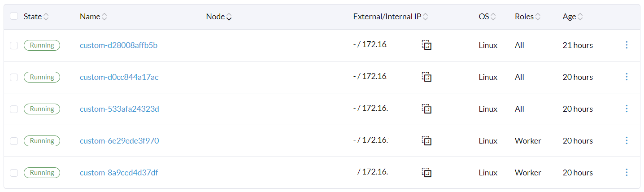
Task: Click Running badge of custom-d0cc844a17ac
Action: pos(42,77)
